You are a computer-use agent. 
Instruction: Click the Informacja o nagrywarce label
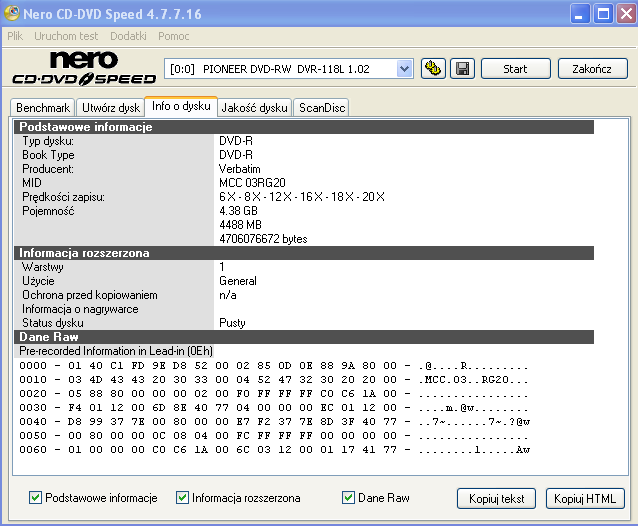(80, 309)
